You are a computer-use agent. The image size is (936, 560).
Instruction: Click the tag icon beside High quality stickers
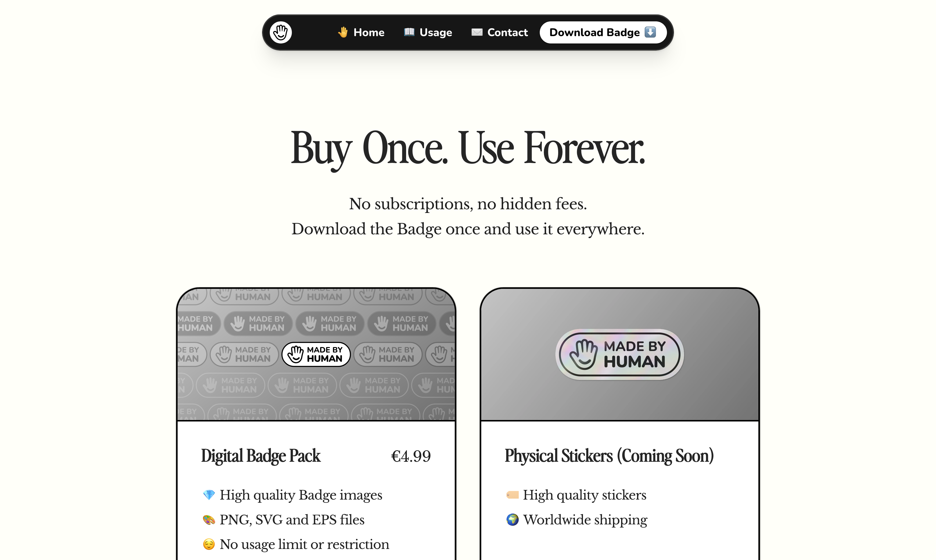tap(512, 495)
